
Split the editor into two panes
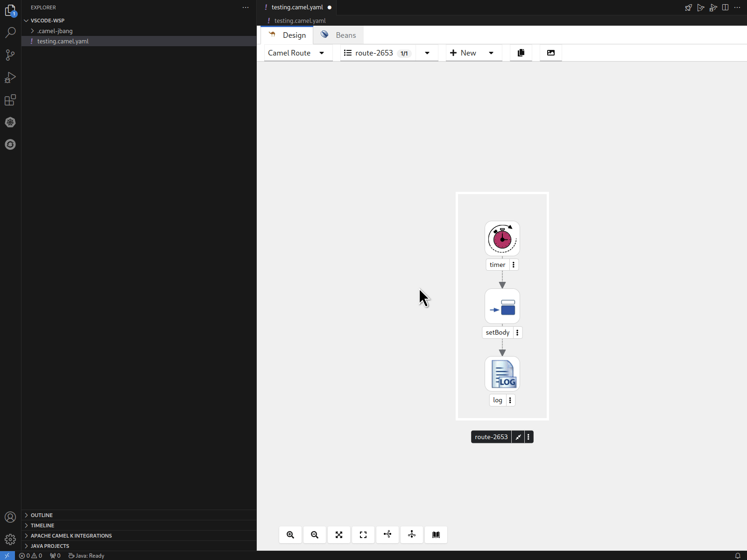coord(725,7)
